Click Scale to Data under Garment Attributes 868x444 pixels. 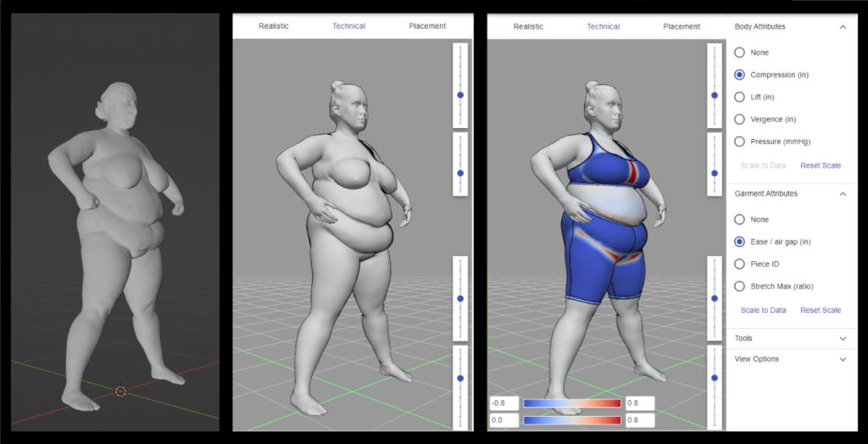tap(764, 310)
